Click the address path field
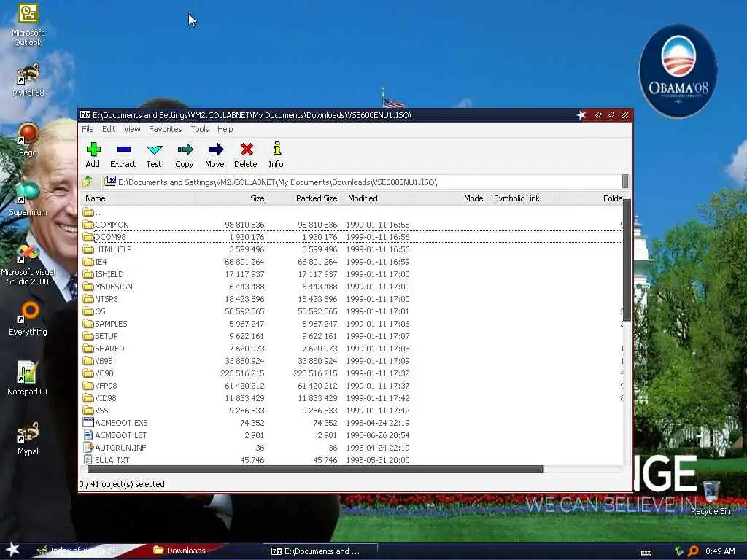747x560 pixels. click(x=363, y=182)
